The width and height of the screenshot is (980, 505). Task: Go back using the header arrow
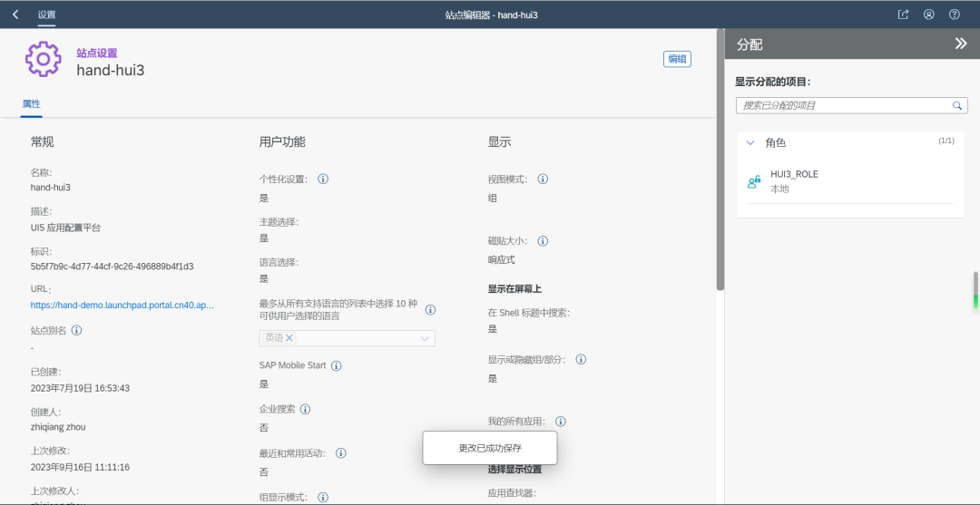15,15
